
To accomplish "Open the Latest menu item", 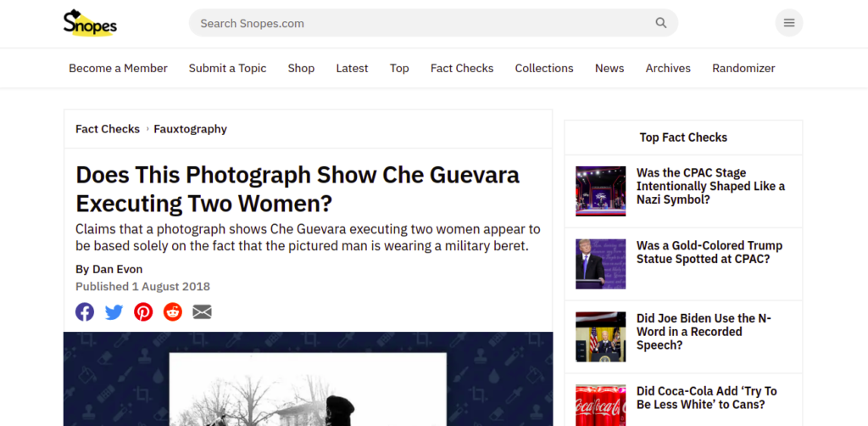I will coord(352,68).
